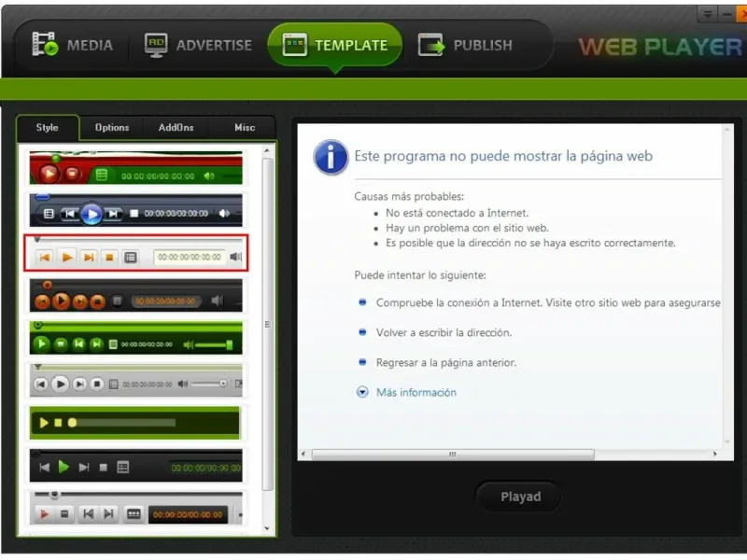This screenshot has width=747, height=560.
Task: Switch to the Style tab
Action: (48, 128)
